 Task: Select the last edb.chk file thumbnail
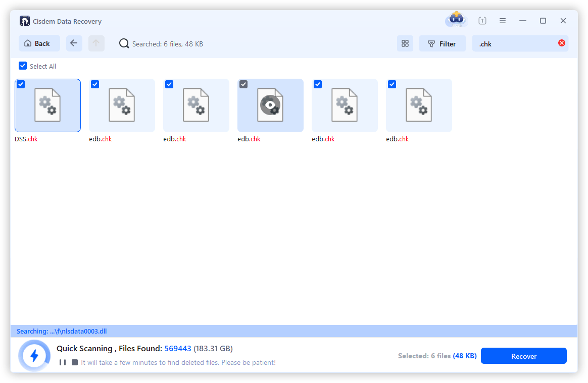419,105
